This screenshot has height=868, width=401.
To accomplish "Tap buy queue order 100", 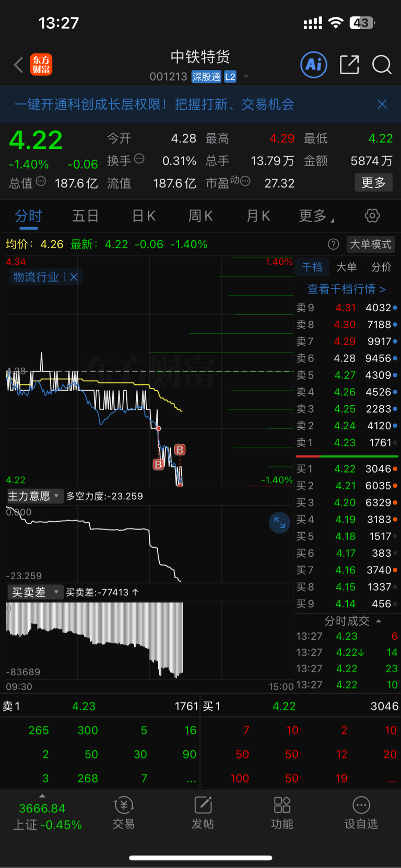I will [x=240, y=778].
